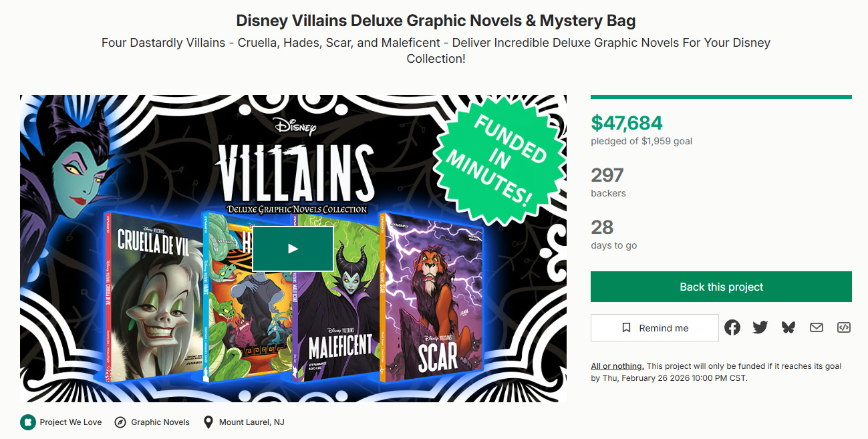Open the Mount Laurel, NJ location link
The image size is (868, 439).
point(252,422)
